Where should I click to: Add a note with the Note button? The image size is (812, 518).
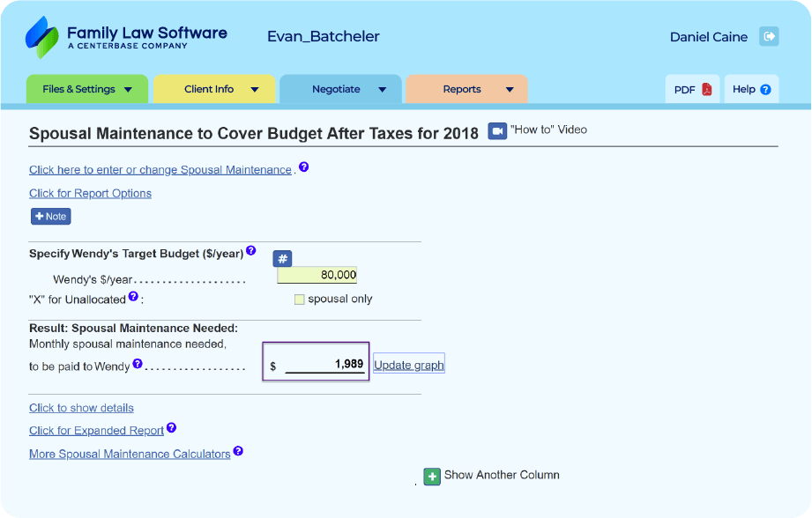click(x=50, y=217)
